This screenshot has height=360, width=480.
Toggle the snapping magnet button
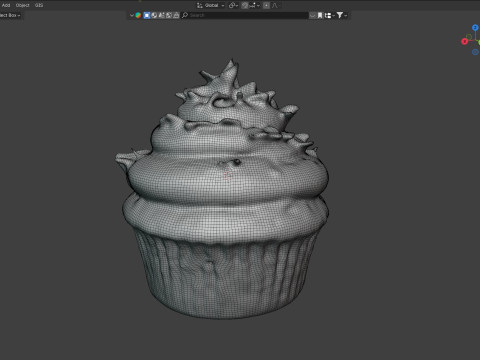tap(245, 5)
